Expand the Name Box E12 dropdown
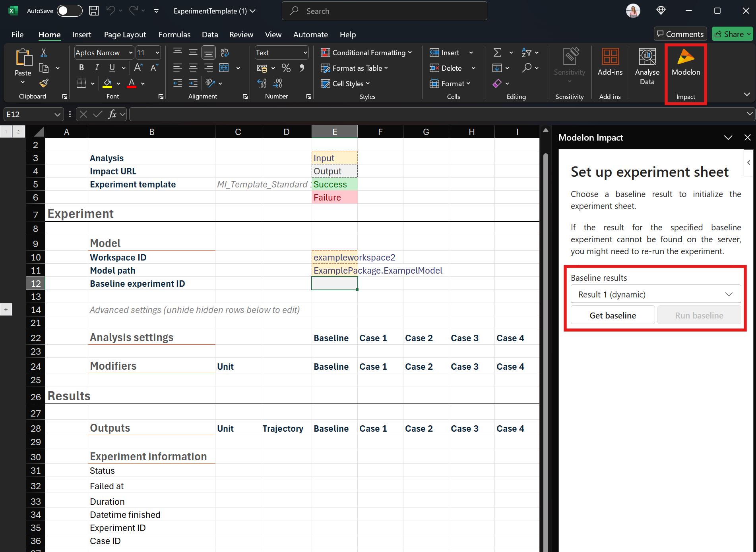Viewport: 756px width, 552px height. point(57,114)
